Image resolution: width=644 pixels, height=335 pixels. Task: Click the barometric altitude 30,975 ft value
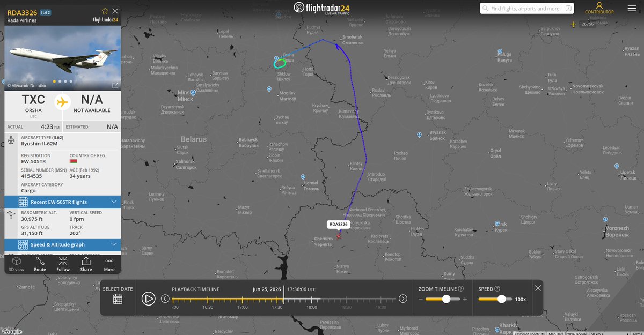(32, 219)
